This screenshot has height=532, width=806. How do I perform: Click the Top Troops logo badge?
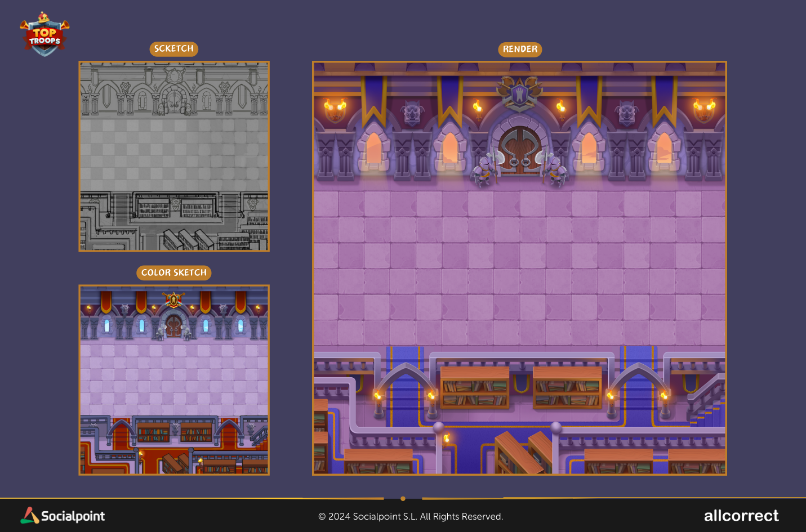[44, 34]
